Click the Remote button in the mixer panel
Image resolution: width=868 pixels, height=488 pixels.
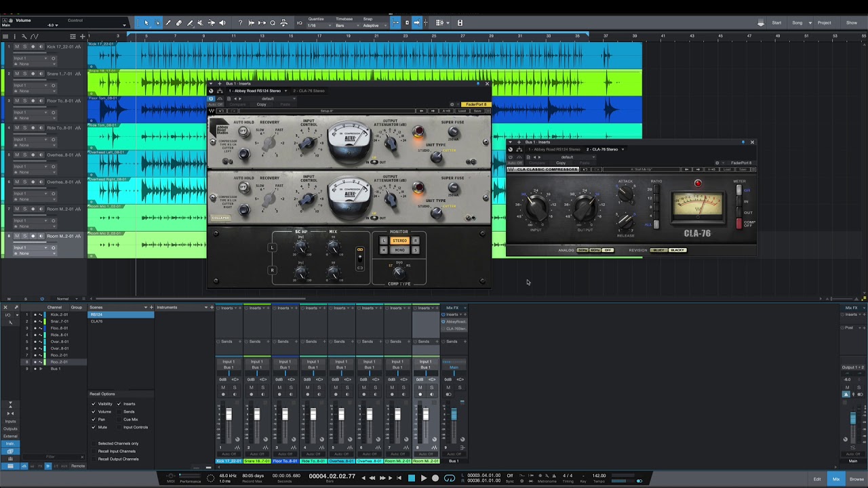[x=78, y=466]
